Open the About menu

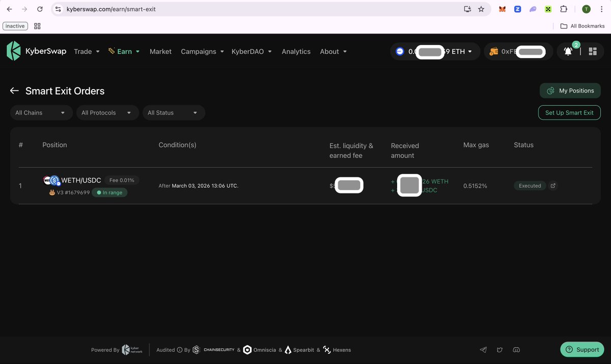[333, 51]
